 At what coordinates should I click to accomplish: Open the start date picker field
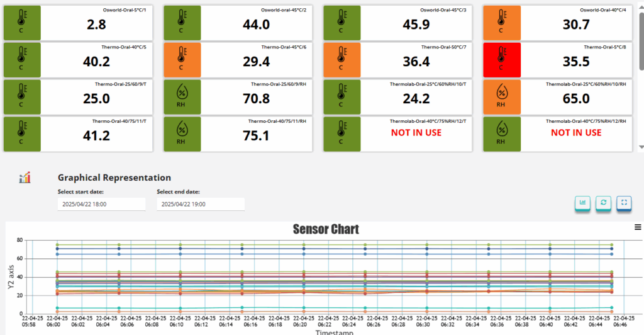[101, 204]
